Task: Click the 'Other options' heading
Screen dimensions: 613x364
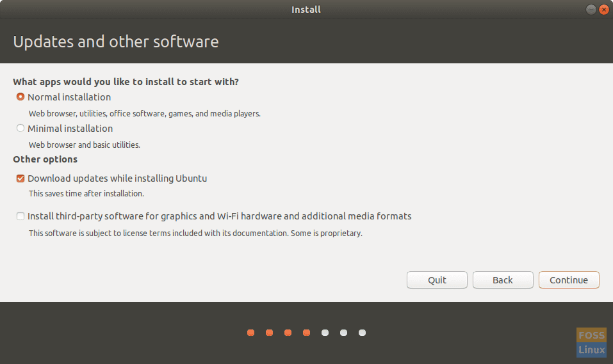Action: pos(45,159)
